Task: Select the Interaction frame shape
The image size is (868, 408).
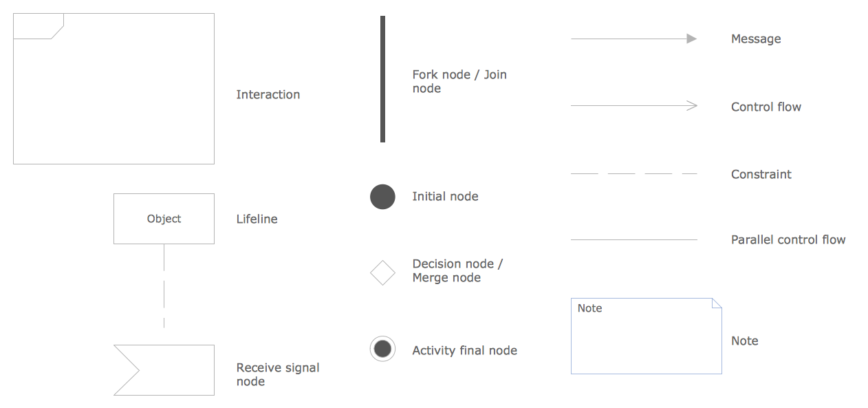Action: (x=113, y=89)
